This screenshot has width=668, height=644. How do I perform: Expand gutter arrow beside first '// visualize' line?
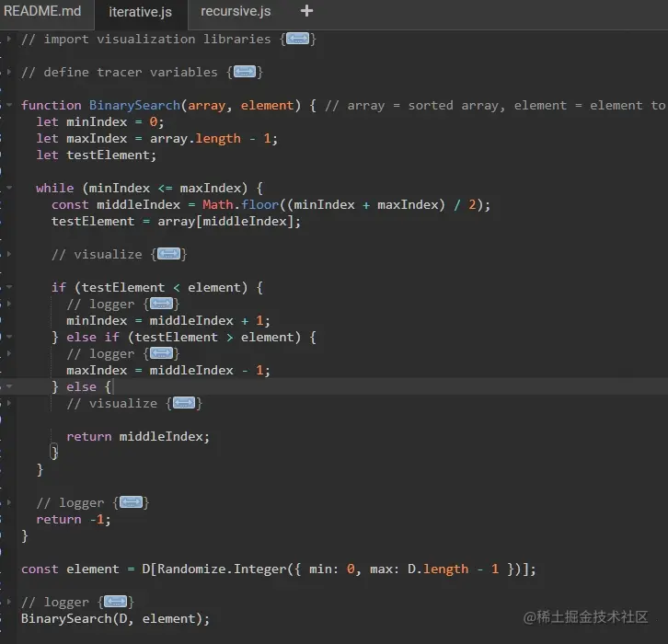[x=8, y=254]
